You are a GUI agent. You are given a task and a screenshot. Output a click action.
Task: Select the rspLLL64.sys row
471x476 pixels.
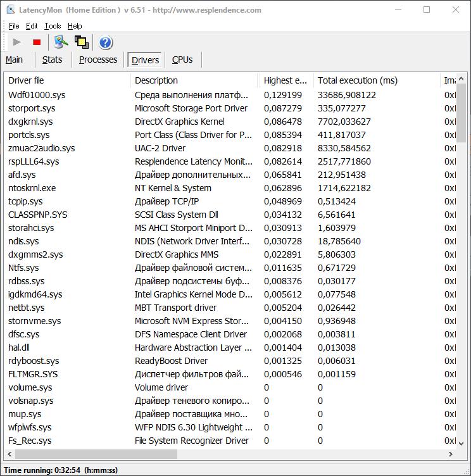(x=230, y=161)
